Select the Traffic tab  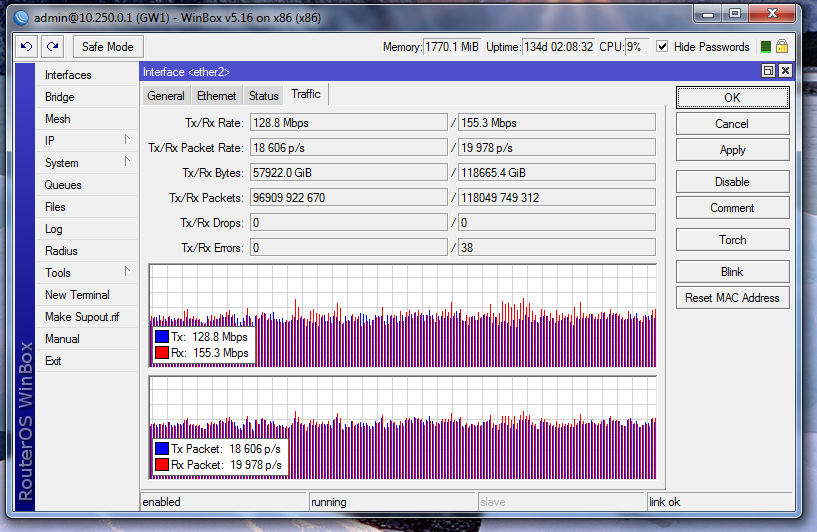click(x=306, y=94)
